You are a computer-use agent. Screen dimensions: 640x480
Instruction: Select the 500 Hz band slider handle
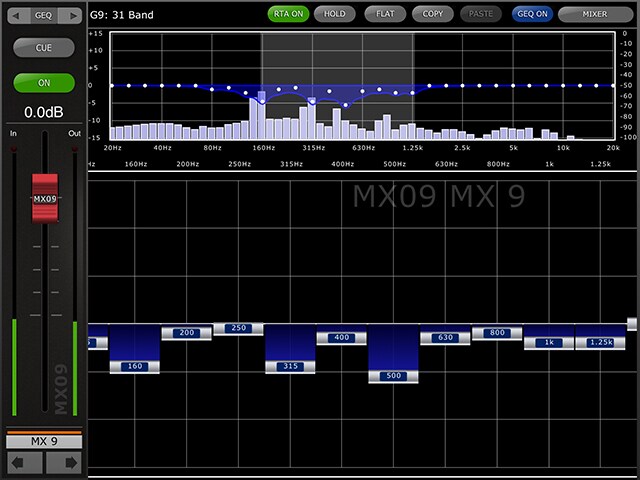[393, 376]
